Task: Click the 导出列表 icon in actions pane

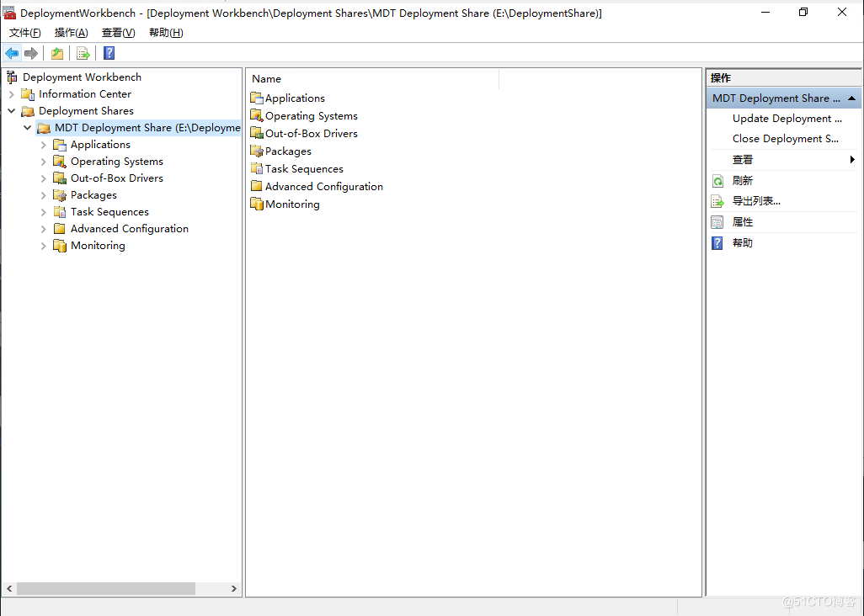Action: click(x=717, y=201)
